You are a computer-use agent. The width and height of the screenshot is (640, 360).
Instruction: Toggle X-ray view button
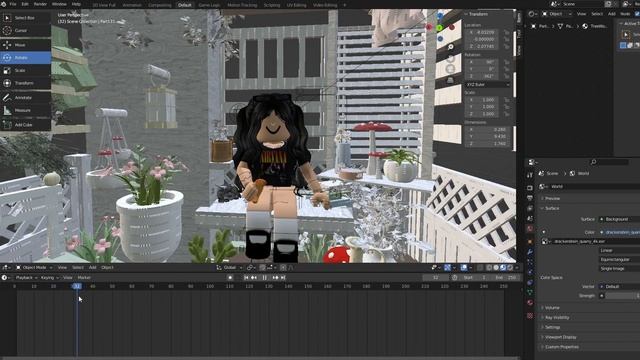[x=480, y=268]
